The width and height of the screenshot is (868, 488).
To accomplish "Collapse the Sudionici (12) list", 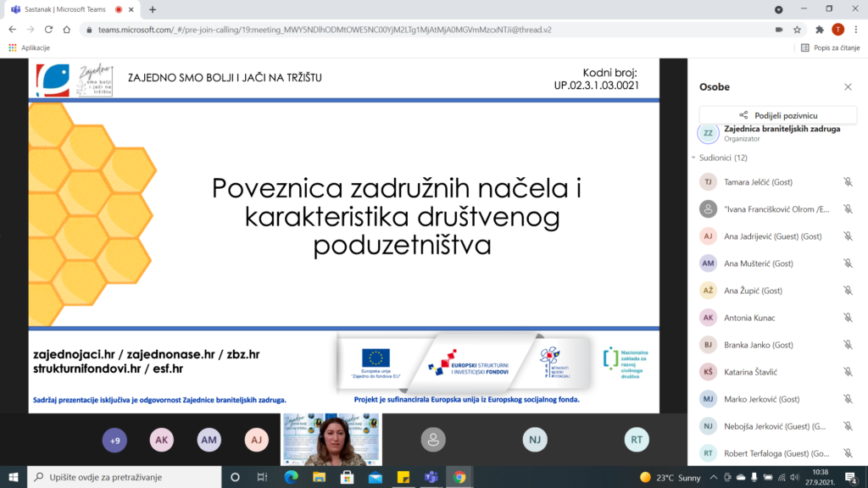I will pos(693,158).
